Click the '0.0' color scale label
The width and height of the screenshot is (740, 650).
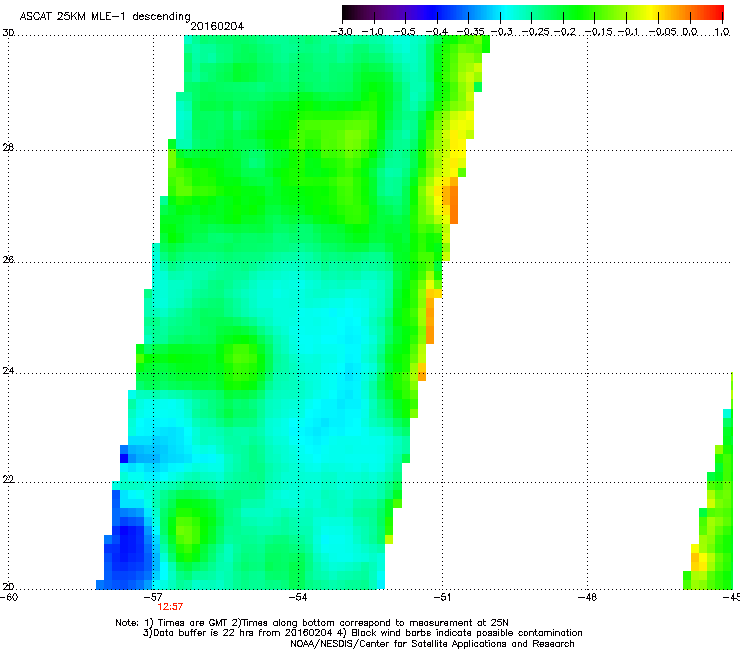[x=690, y=32]
